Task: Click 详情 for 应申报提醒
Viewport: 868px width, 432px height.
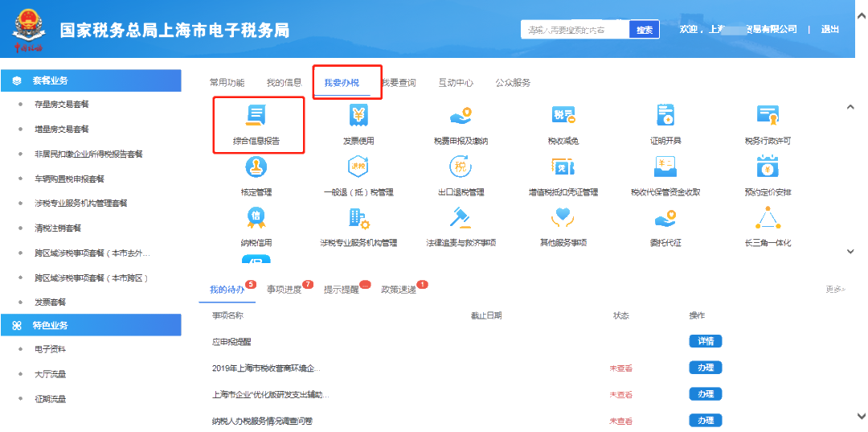Action: pyautogui.click(x=706, y=341)
